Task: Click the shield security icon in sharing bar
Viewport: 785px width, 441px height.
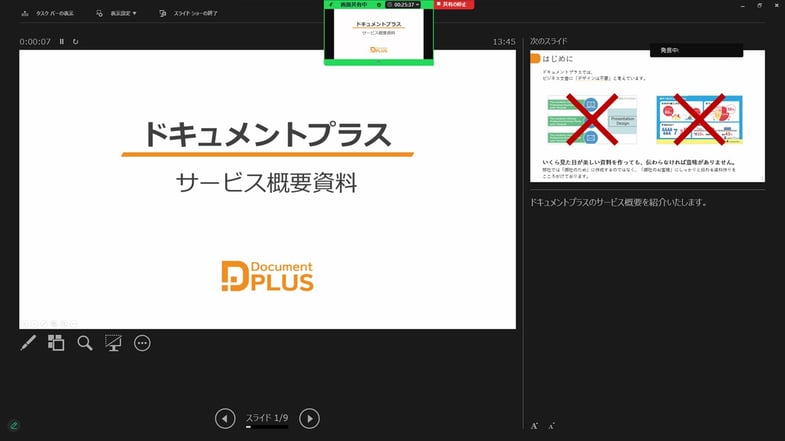Action: [379, 5]
